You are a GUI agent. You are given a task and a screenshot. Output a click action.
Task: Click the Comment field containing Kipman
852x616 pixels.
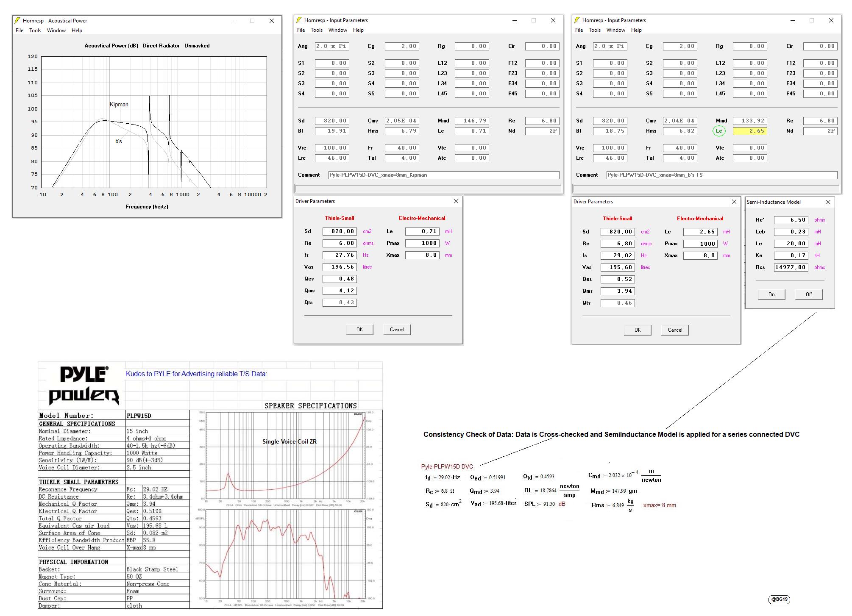(444, 175)
